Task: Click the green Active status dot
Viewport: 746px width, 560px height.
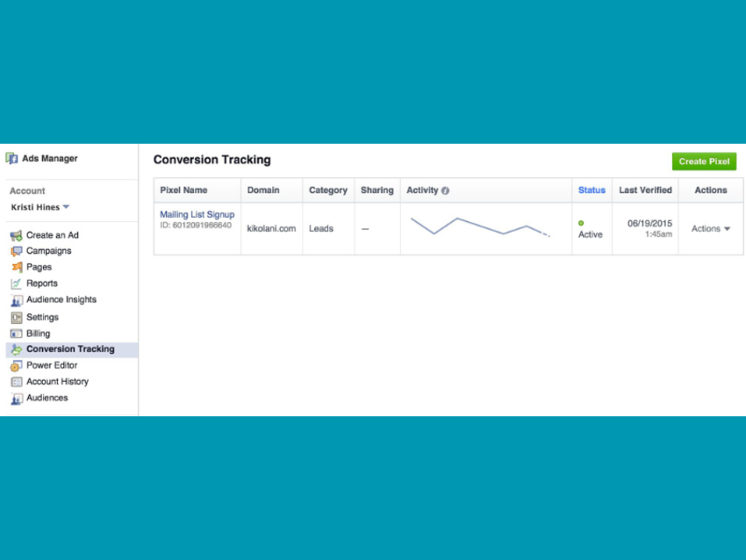Action: tap(581, 223)
